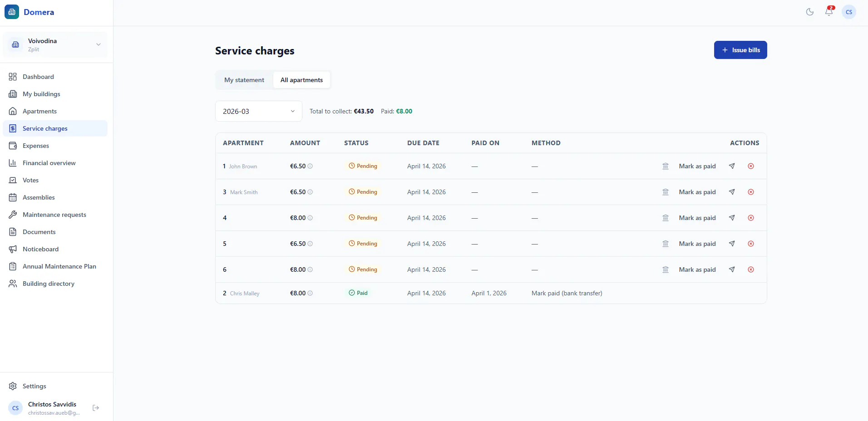Mark apartment 3 Mark Smith as paid
Image resolution: width=868 pixels, height=421 pixels.
(697, 192)
